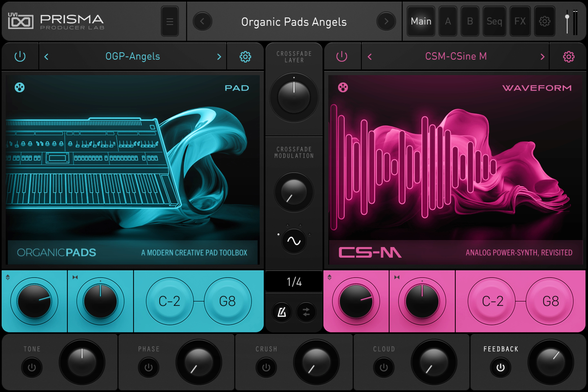Screen dimensions: 588x392
Task: Set the cyan layer high key G8
Action: click(x=228, y=301)
